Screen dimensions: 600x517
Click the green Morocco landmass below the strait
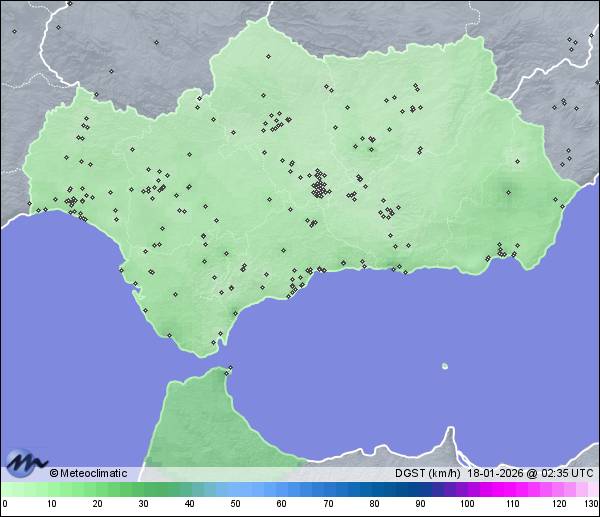click(x=200, y=420)
